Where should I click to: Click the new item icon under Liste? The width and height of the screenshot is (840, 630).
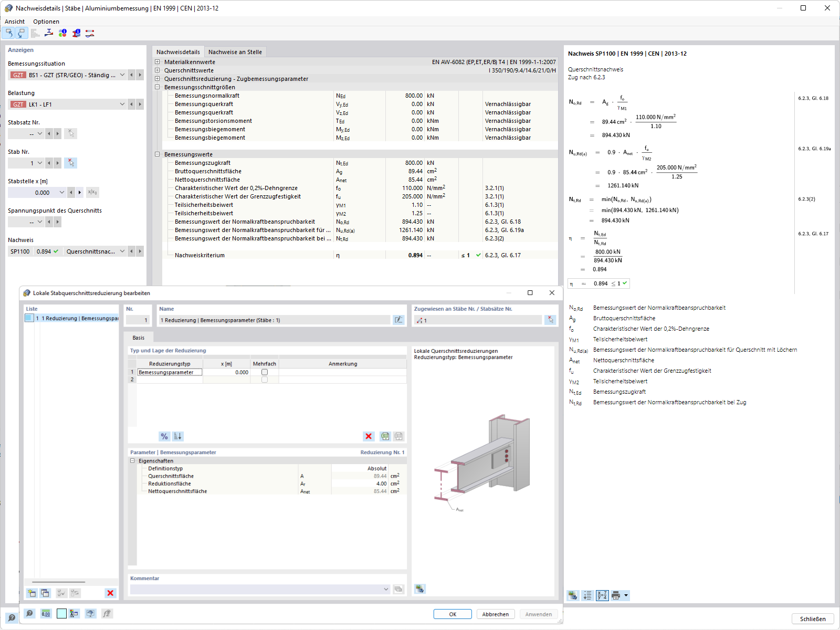(31, 593)
